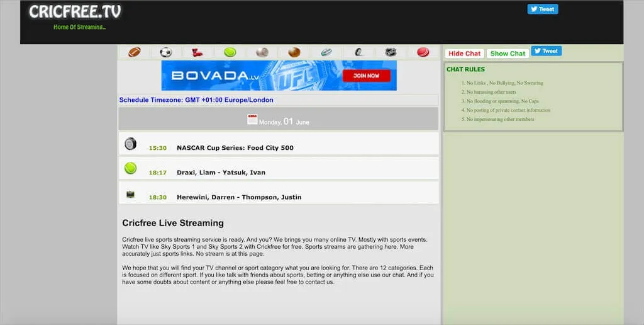Select the soccer ball category icon
Screen dimensions: 644x325
[x=165, y=52]
